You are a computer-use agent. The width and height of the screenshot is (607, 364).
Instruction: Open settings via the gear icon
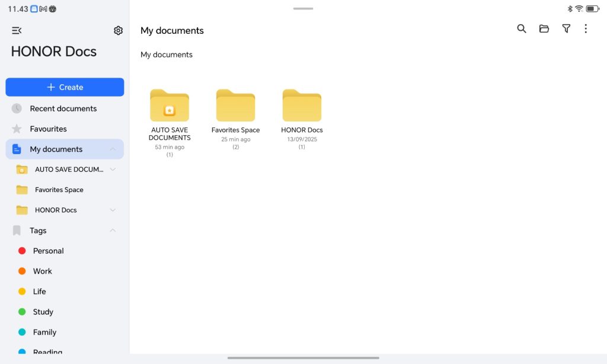coord(118,30)
